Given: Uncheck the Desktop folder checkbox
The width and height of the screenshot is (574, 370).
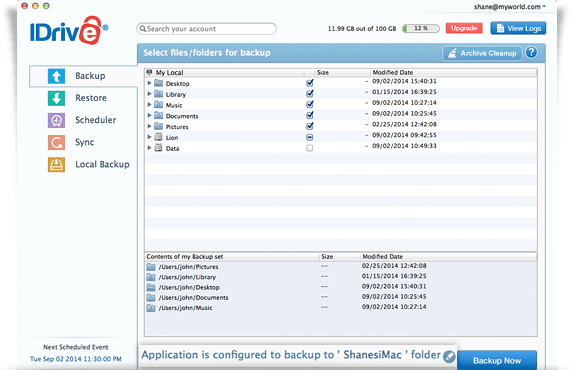Looking at the screenshot, I should pyautogui.click(x=310, y=83).
